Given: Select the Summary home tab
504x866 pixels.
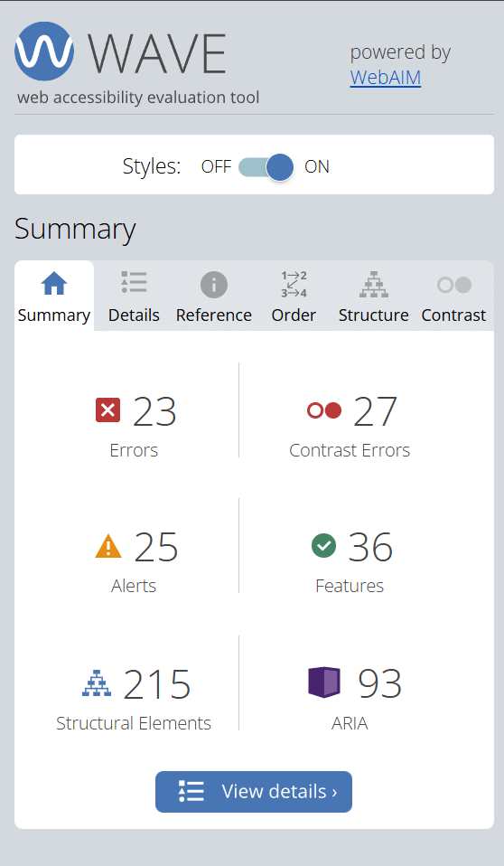Looking at the screenshot, I should 54,296.
